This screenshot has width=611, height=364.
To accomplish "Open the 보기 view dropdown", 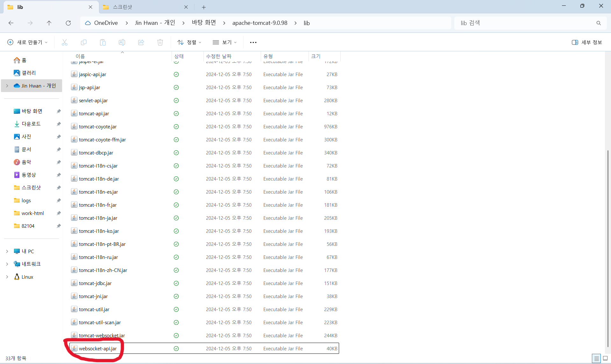I will (225, 42).
